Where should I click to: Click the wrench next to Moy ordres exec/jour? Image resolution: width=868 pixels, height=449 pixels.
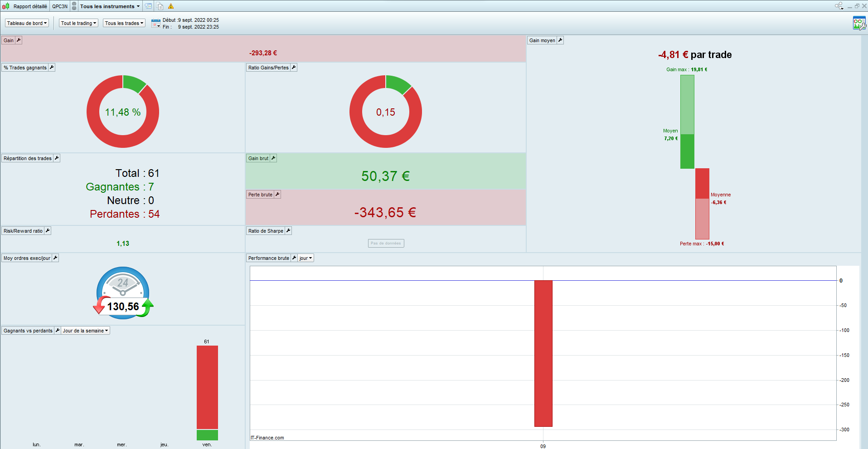coord(55,258)
